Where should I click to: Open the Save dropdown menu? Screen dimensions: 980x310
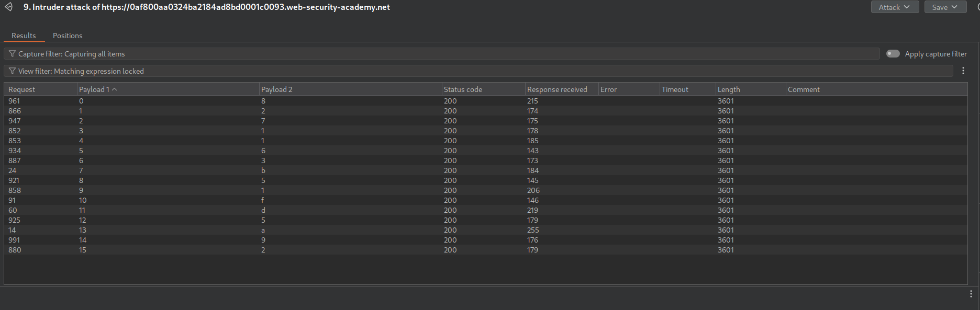(945, 7)
